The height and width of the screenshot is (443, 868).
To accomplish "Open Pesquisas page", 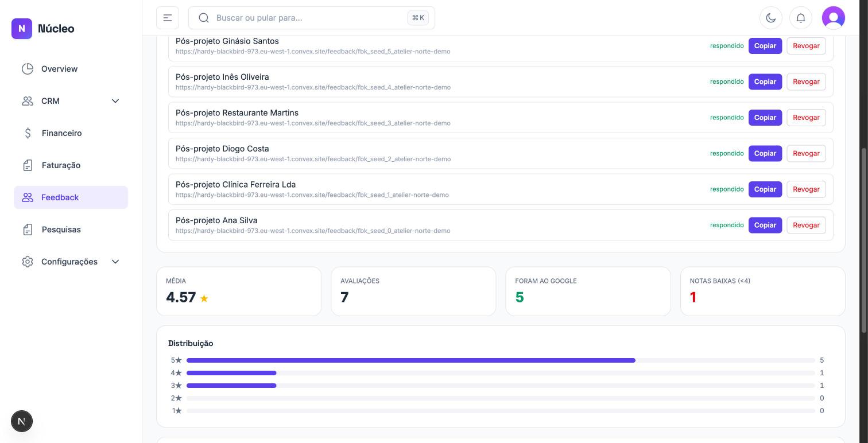I will [71, 230].
